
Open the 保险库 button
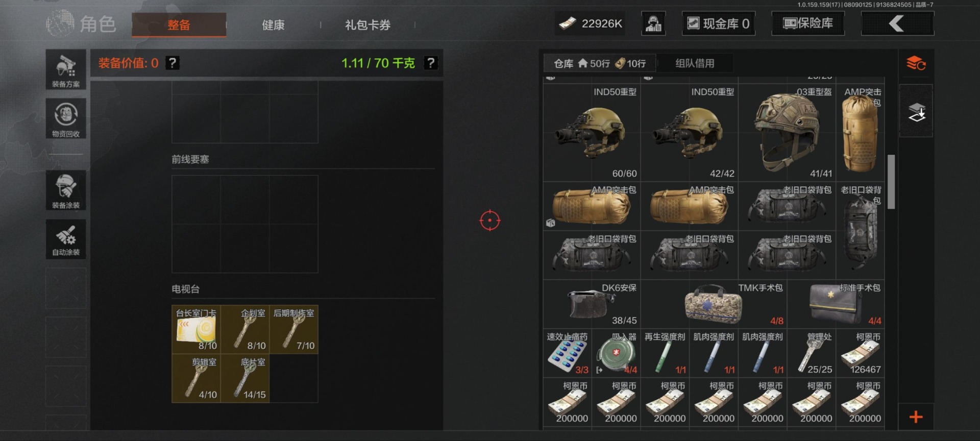pyautogui.click(x=807, y=23)
